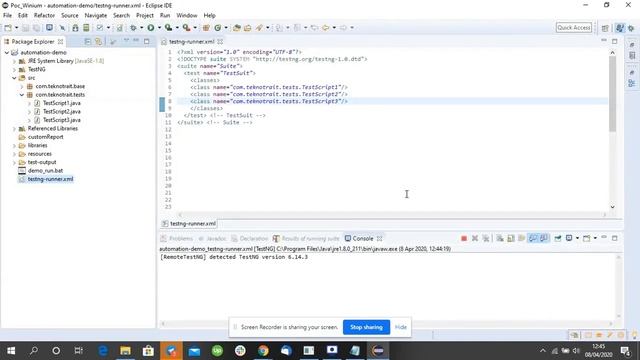Open dropdown next to Debug icon

coord(141,28)
